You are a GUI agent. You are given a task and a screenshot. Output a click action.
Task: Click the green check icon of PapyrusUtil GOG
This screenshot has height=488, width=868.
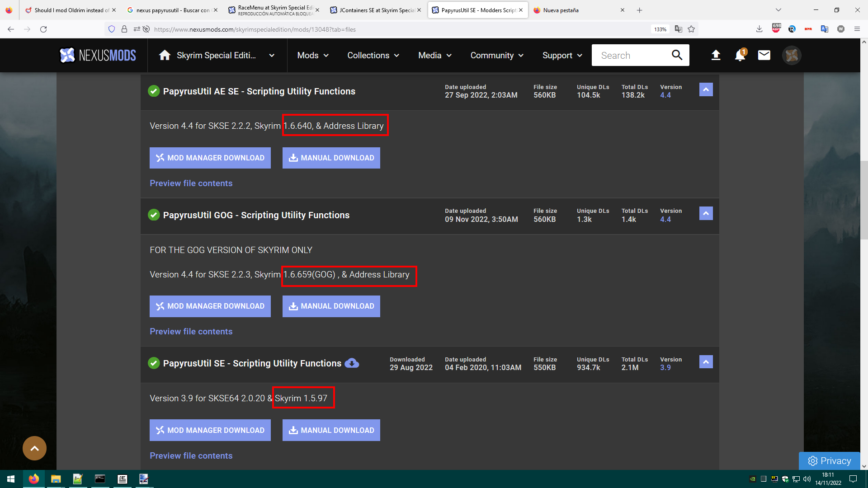pyautogui.click(x=154, y=215)
